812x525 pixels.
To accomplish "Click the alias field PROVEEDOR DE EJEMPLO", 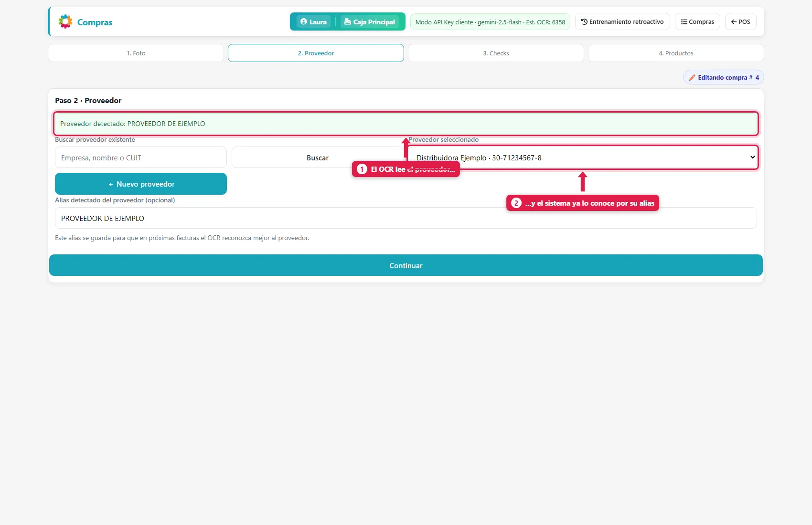I will click(406, 218).
